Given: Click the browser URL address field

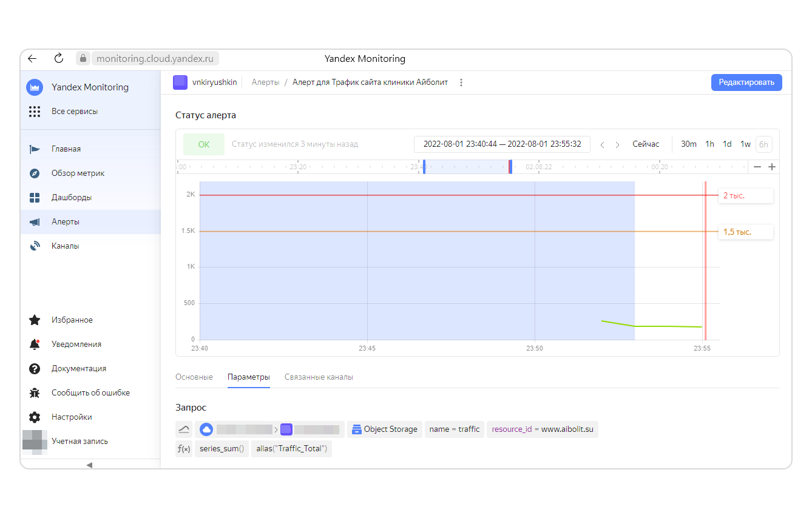Looking at the screenshot, I should [x=155, y=59].
